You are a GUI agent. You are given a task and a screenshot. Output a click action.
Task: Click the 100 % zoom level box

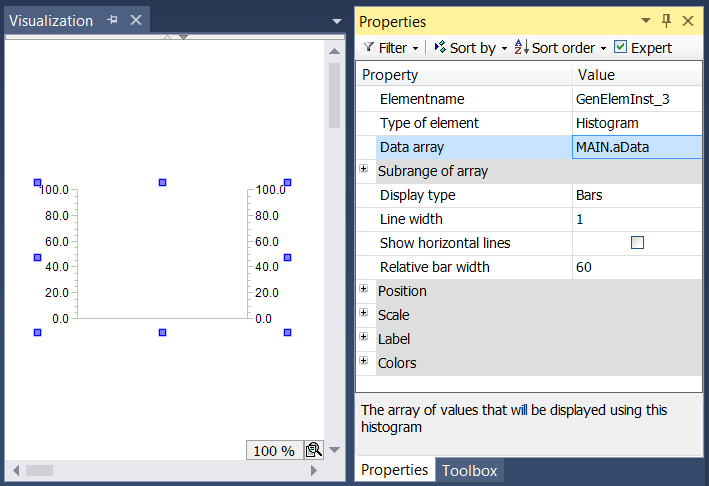[274, 450]
